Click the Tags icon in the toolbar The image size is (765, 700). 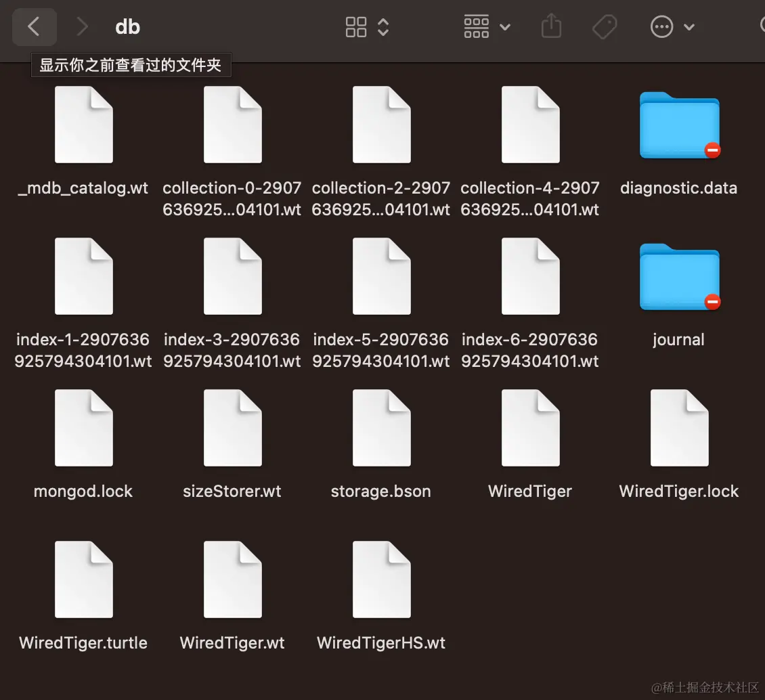[x=605, y=26]
